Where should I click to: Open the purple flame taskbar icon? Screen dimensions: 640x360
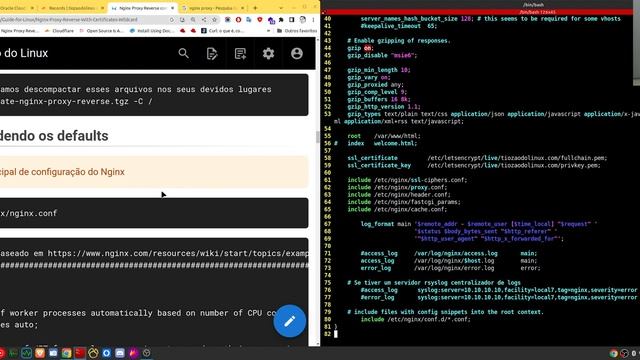133,353
